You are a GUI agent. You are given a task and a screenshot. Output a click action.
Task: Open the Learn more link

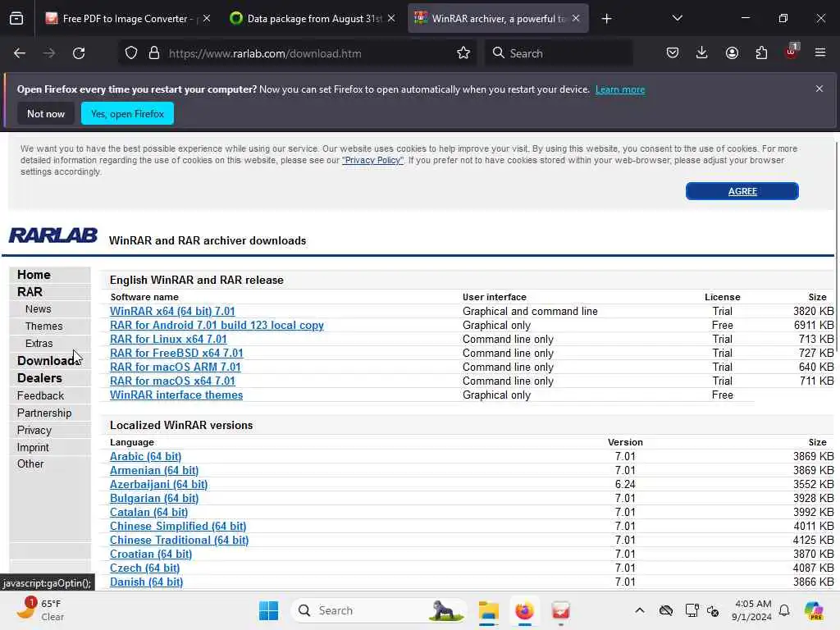(x=620, y=89)
